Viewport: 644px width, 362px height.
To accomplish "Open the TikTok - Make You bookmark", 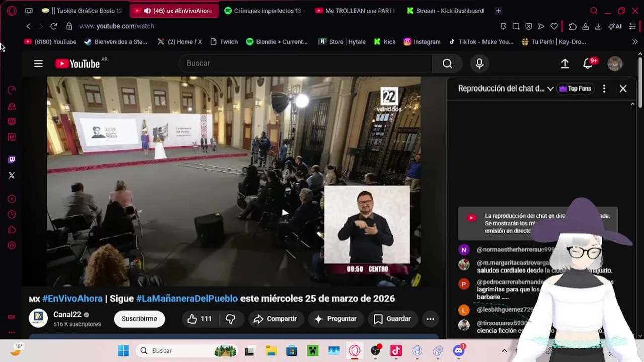I will point(481,42).
